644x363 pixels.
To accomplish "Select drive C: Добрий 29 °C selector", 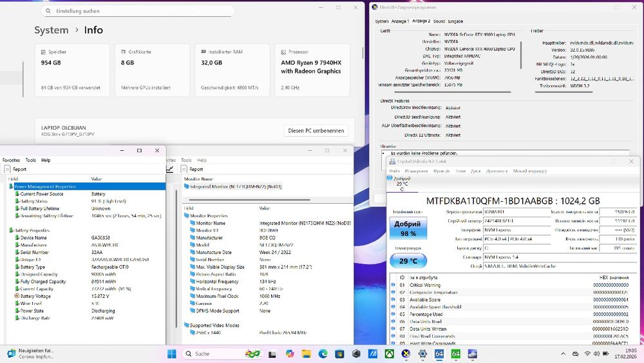I will [402, 184].
